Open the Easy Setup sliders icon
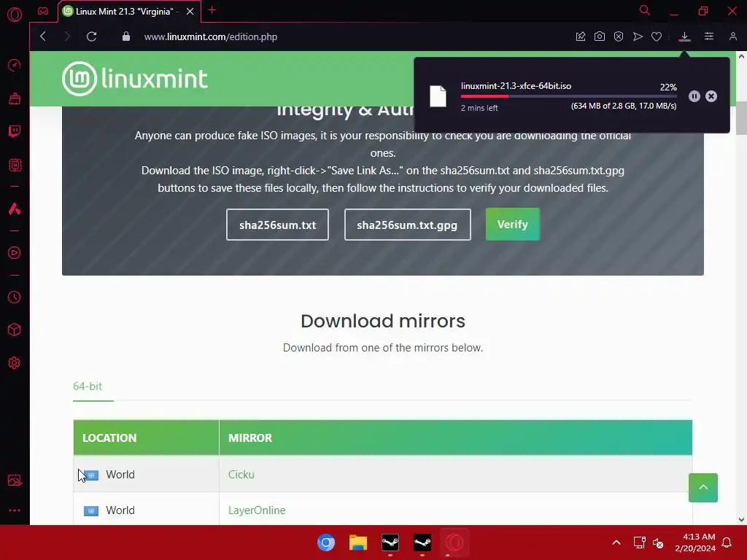The width and height of the screenshot is (747, 560). [709, 36]
